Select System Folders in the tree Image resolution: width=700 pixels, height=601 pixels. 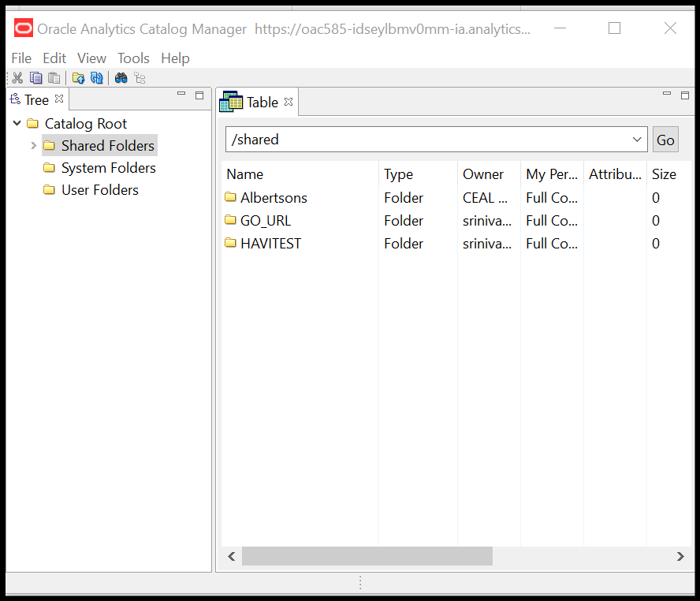point(109,168)
